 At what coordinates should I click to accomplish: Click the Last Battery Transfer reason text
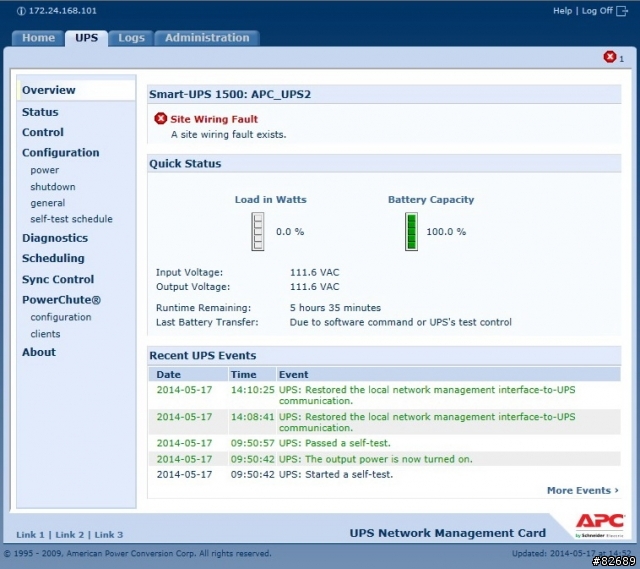click(x=400, y=322)
